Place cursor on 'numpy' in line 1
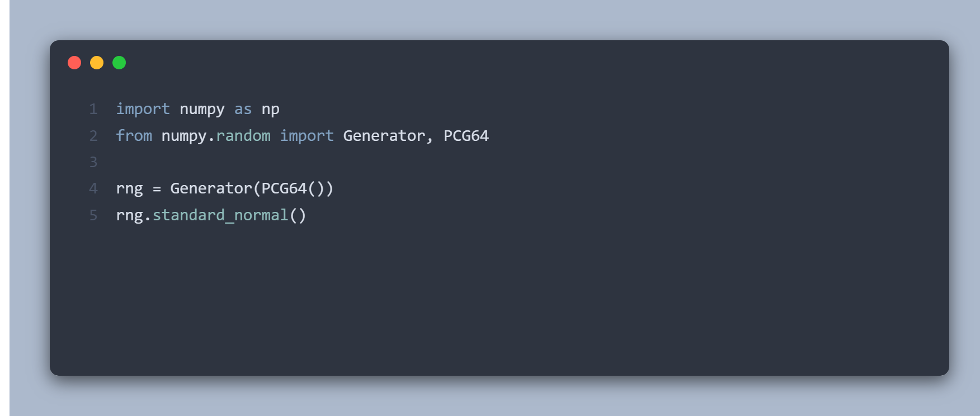The height and width of the screenshot is (416, 980). [x=202, y=109]
